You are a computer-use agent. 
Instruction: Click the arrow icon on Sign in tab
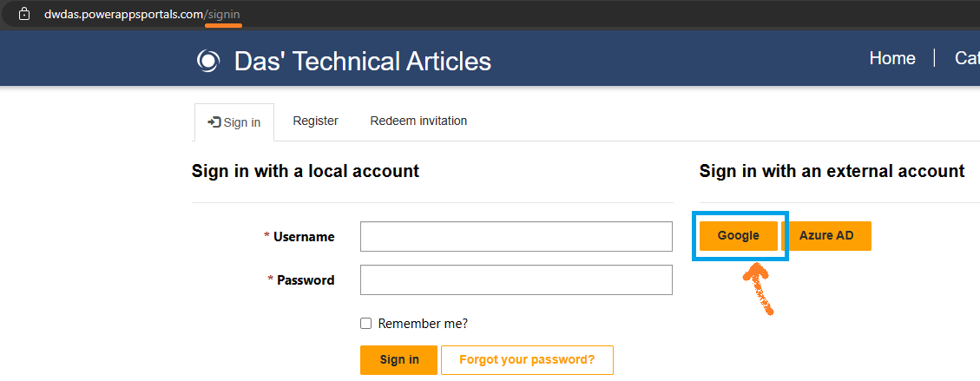[x=214, y=122]
